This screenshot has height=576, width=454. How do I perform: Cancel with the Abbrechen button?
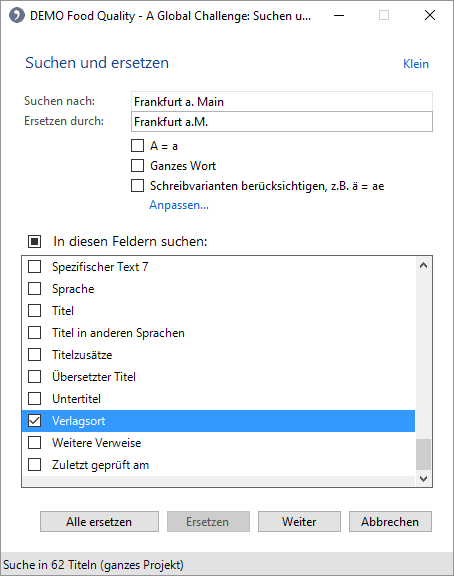tap(390, 522)
